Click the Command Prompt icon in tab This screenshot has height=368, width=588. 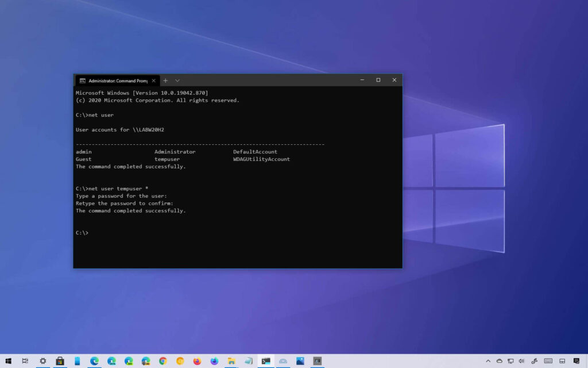coord(83,80)
